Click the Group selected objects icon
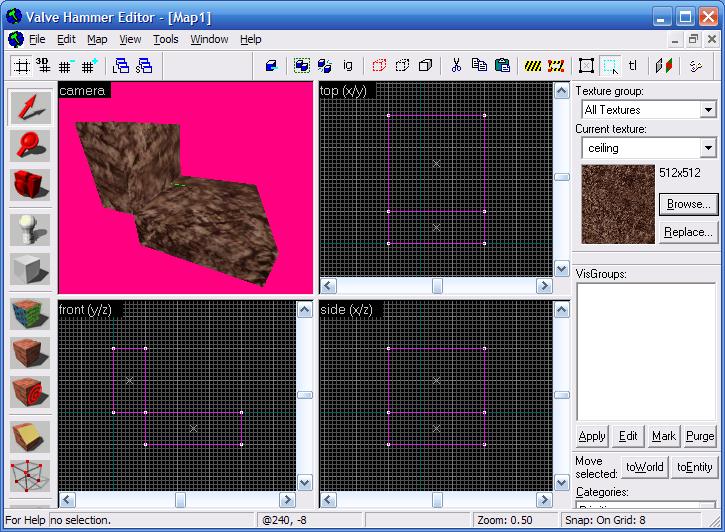The width and height of the screenshot is (725, 532). click(x=302, y=66)
